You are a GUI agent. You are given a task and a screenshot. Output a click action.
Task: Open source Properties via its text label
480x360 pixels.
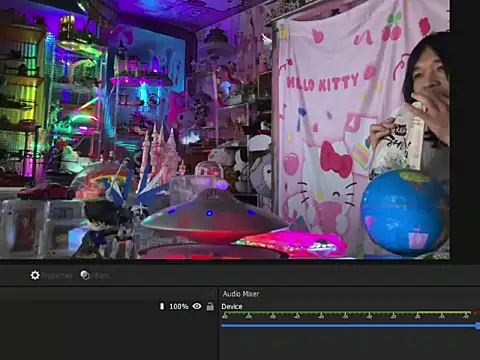pyautogui.click(x=56, y=276)
